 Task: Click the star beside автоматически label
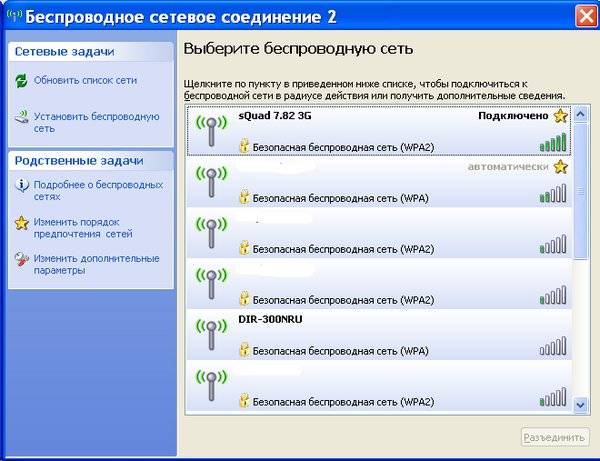point(560,167)
